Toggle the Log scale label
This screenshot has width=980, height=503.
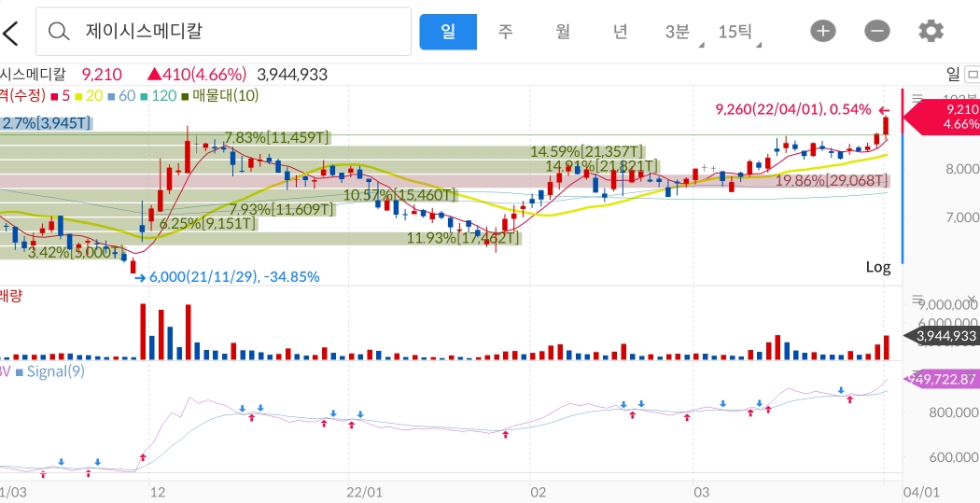tap(877, 267)
